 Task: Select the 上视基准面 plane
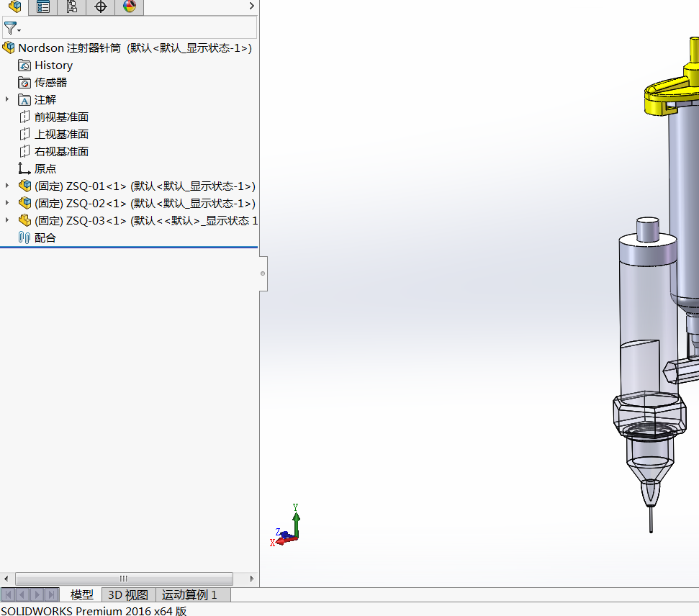(x=61, y=134)
